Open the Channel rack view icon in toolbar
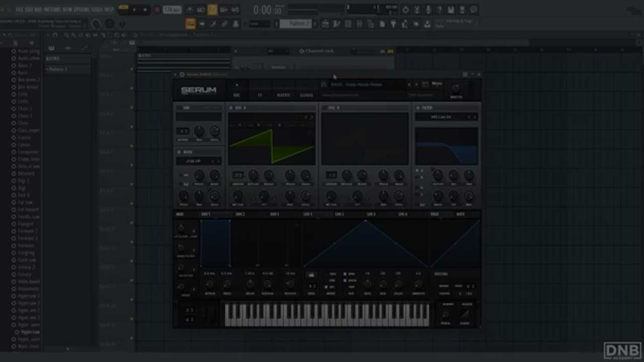Image resolution: width=644 pixels, height=362 pixels. pos(348,24)
